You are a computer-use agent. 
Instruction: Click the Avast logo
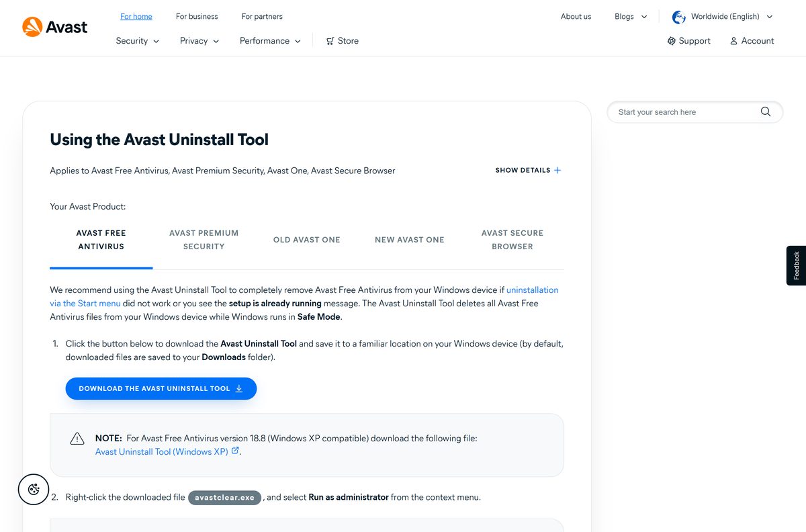pyautogui.click(x=54, y=27)
